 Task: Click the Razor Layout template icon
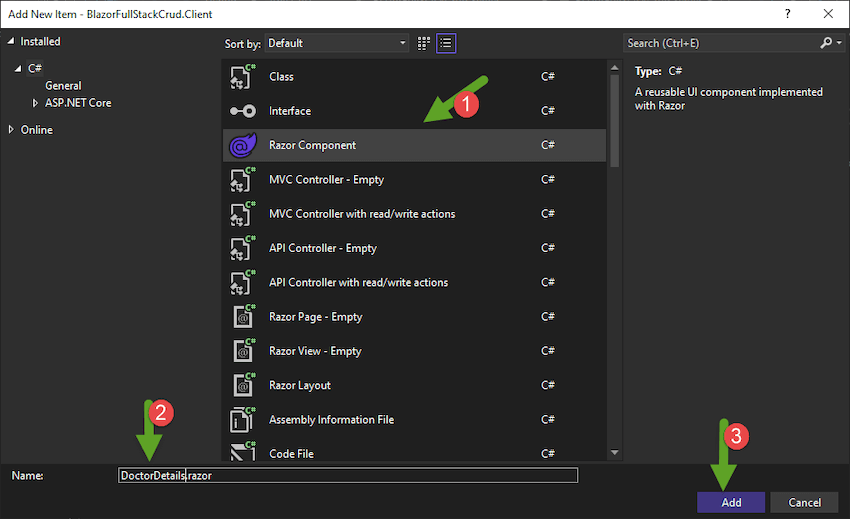tap(241, 385)
